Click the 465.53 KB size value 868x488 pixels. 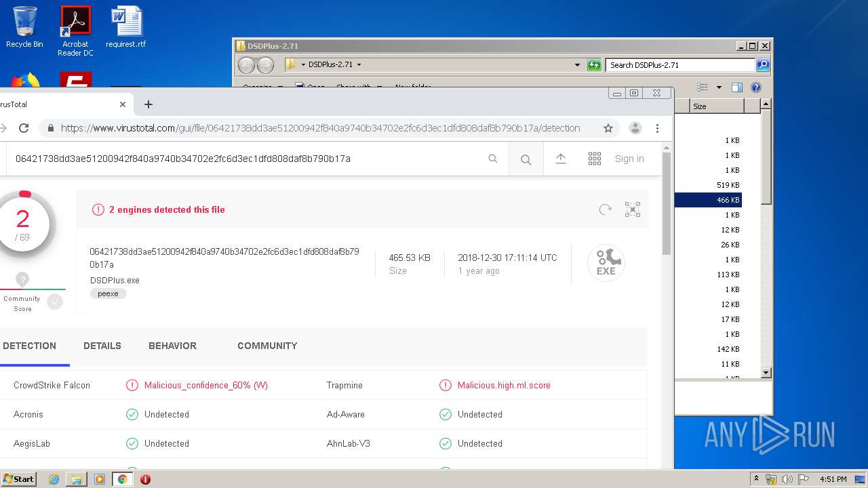pyautogui.click(x=409, y=258)
